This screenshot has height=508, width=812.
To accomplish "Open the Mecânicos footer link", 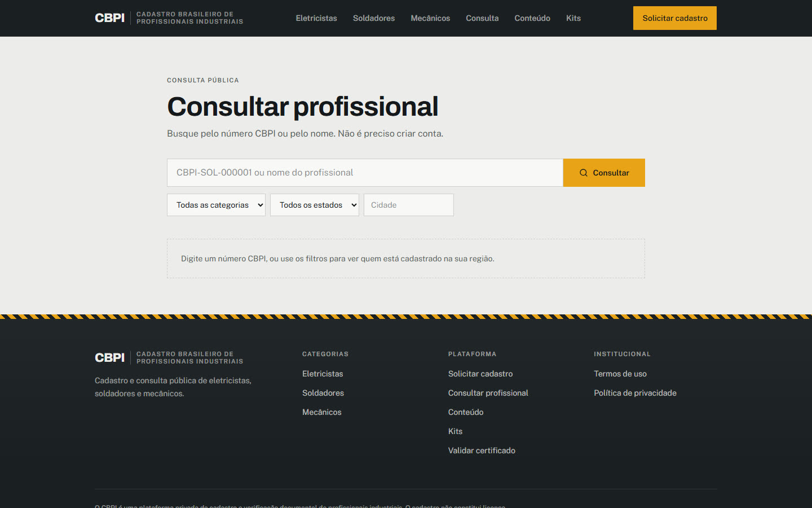I will pyautogui.click(x=322, y=412).
